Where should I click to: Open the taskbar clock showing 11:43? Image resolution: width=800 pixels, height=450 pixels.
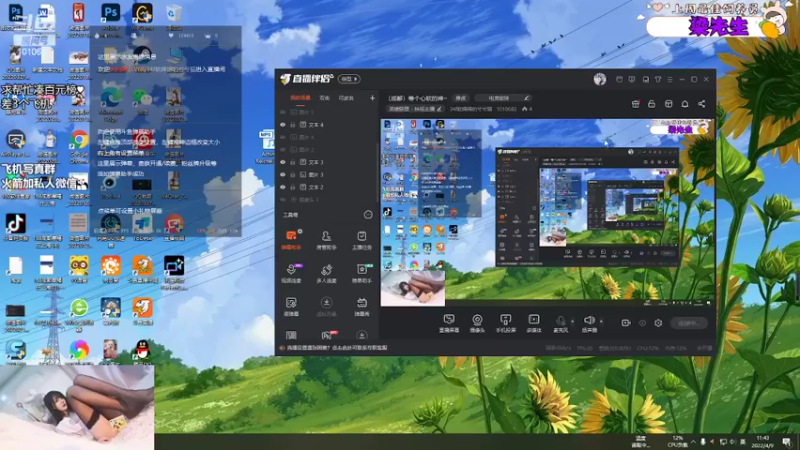(763, 442)
